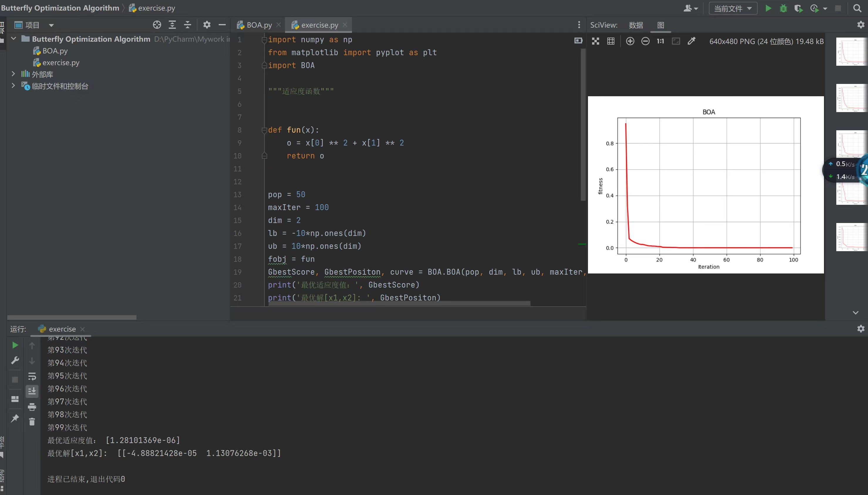This screenshot has width=868, height=495.
Task: Click the print icon in run panel
Action: (x=32, y=407)
